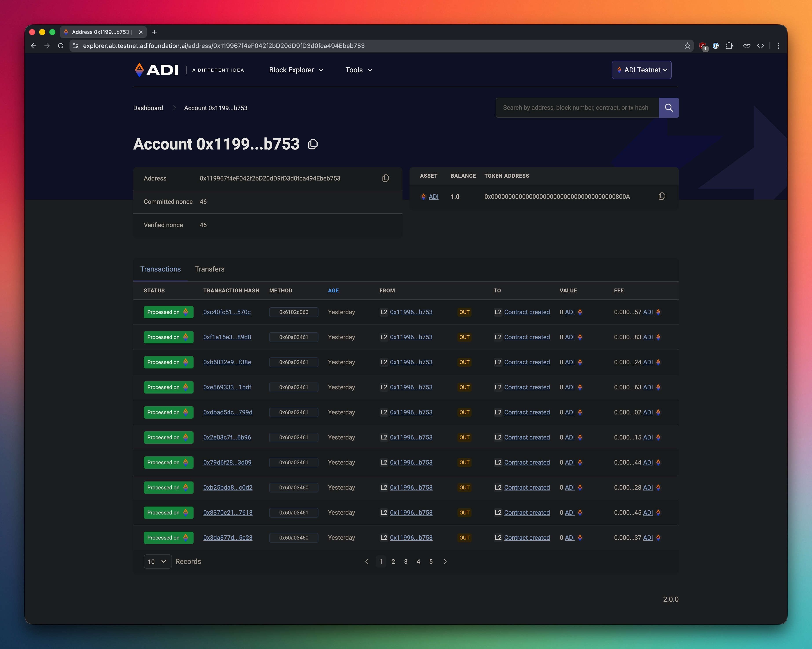
Task: Switch to the Transfers tab
Action: [x=209, y=269]
